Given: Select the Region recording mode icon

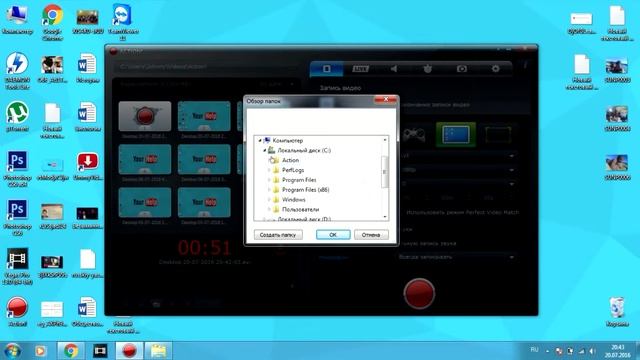Looking at the screenshot, I should 498,135.
